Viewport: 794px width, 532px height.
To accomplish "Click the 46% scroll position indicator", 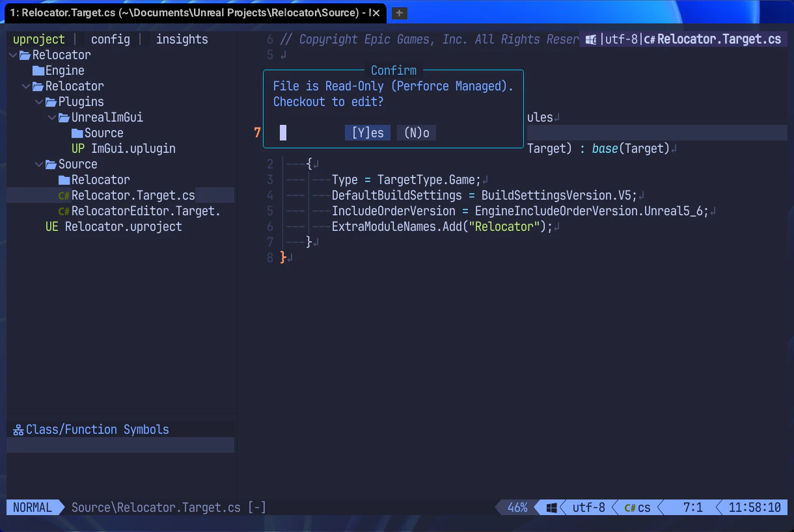I will pos(517,508).
